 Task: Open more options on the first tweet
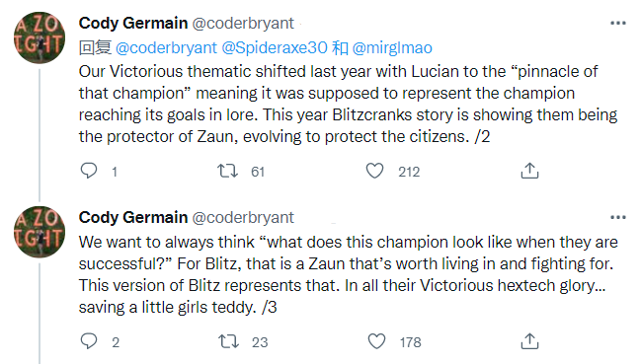click(618, 24)
